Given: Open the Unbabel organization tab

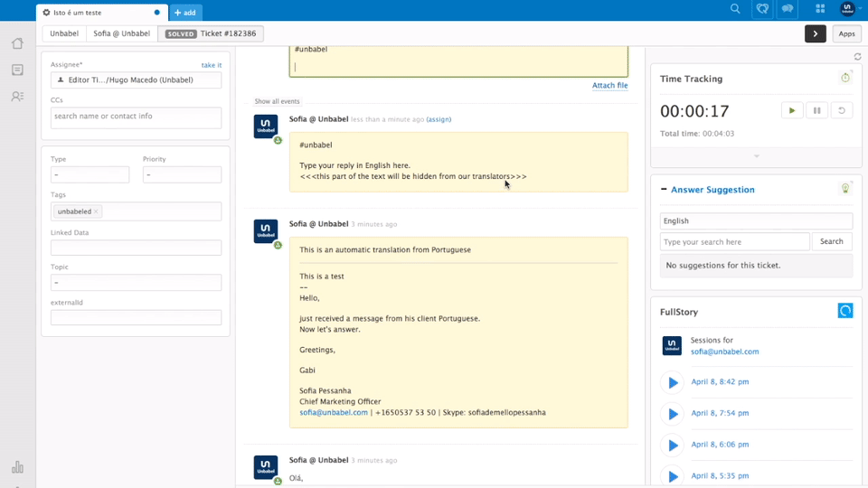Looking at the screenshot, I should pos(64,33).
